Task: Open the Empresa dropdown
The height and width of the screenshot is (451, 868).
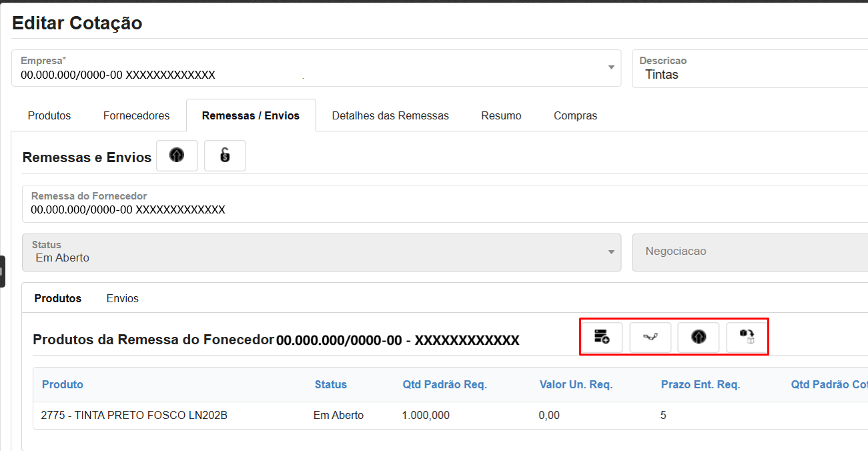Action: tap(610, 67)
